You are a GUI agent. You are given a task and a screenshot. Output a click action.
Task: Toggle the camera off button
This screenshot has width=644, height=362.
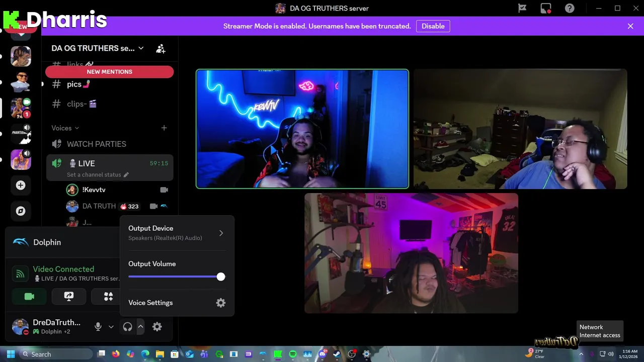(x=29, y=296)
